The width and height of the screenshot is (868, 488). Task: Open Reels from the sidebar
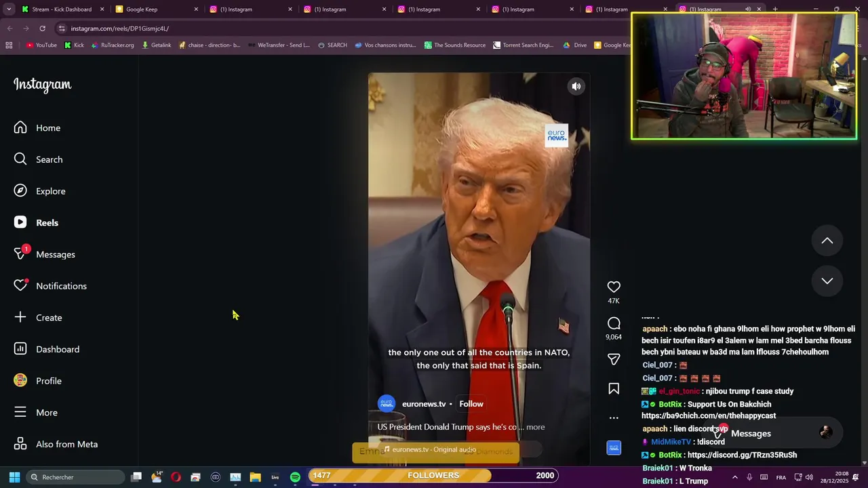point(37,223)
